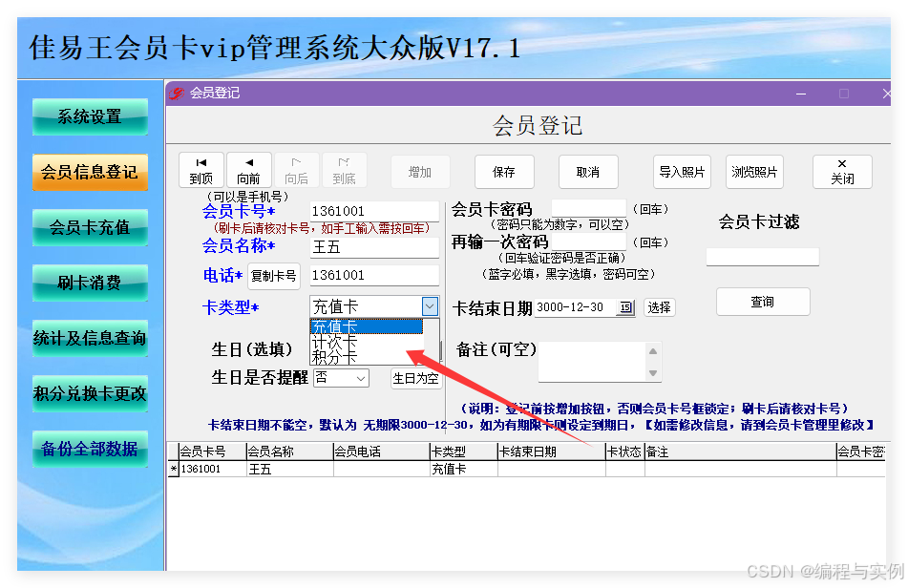908x588 pixels.
Task: Open the calendar icon beside 卡结束日期
Action: pos(626,307)
